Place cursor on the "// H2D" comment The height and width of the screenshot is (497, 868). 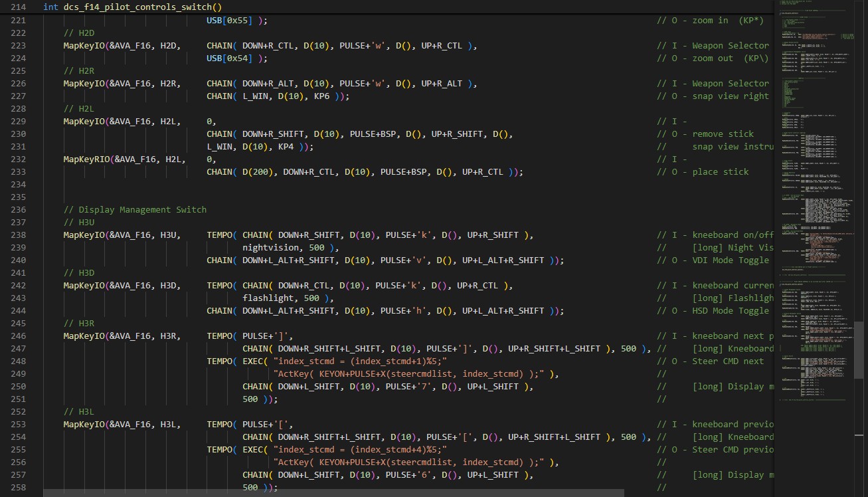(x=78, y=33)
